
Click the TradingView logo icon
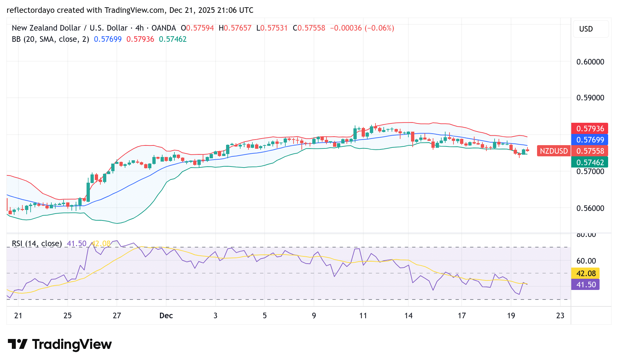click(x=17, y=344)
